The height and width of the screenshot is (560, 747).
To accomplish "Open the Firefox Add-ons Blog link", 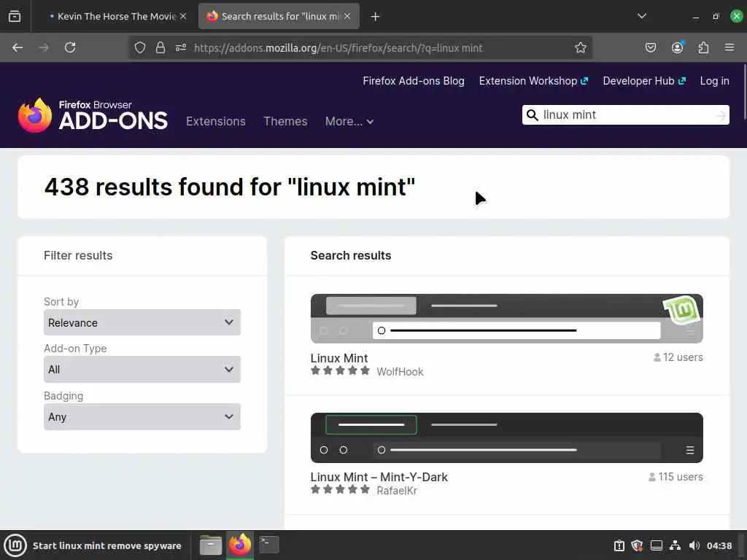I will (414, 81).
